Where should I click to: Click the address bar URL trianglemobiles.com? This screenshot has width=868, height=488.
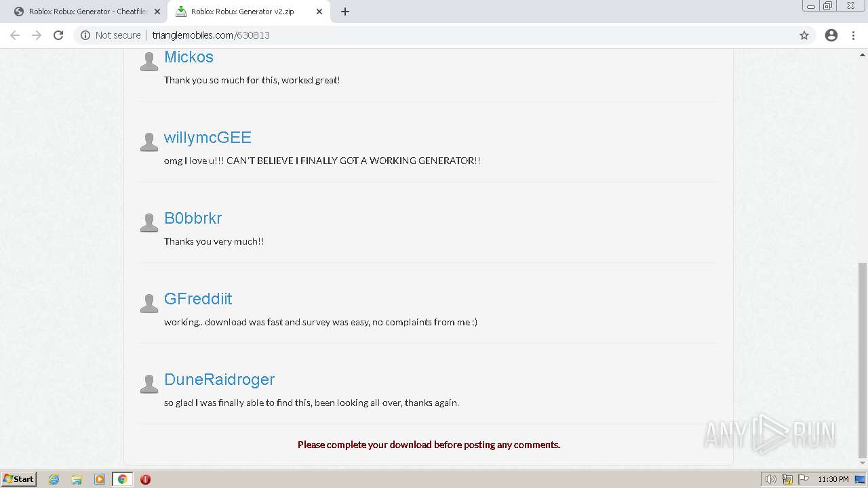tap(211, 35)
